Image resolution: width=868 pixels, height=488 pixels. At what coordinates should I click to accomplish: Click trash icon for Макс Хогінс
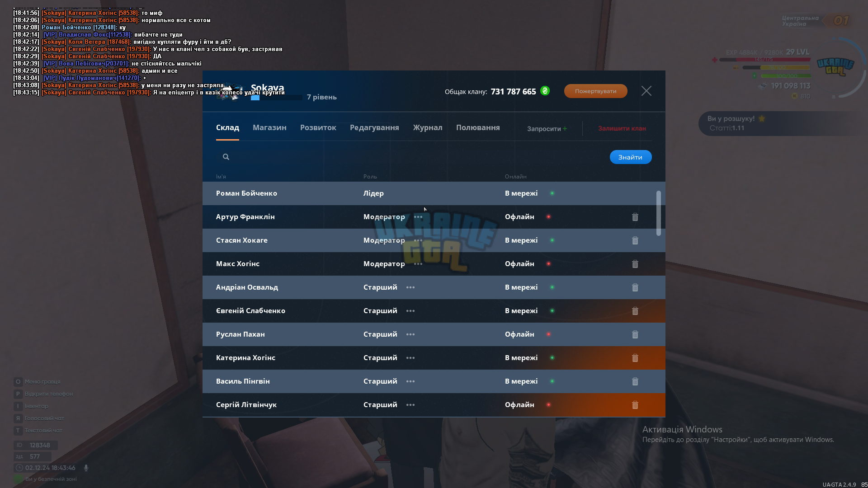635,264
